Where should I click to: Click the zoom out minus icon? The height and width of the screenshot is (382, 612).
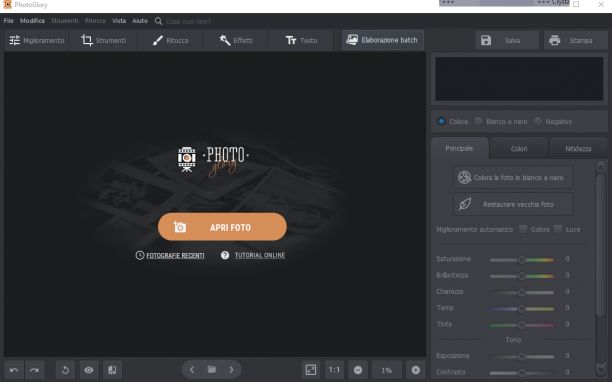tap(358, 370)
